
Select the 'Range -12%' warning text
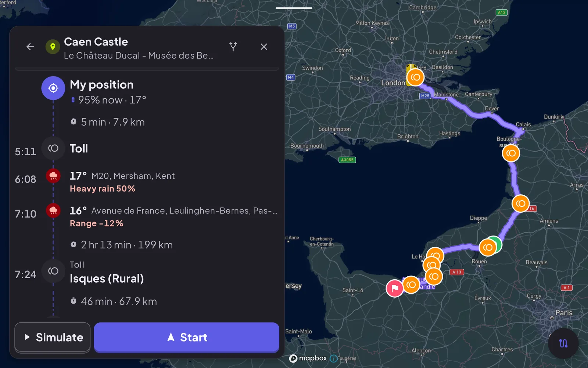pos(97,223)
